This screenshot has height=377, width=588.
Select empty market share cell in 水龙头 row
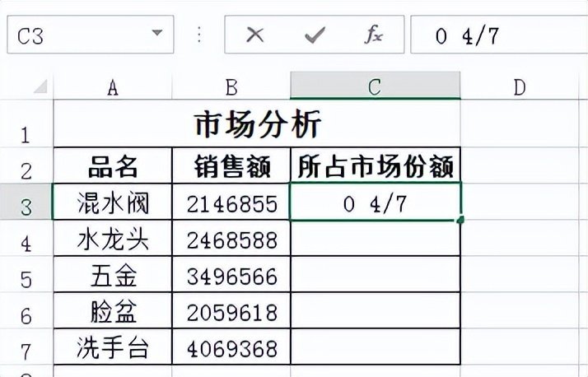click(376, 238)
